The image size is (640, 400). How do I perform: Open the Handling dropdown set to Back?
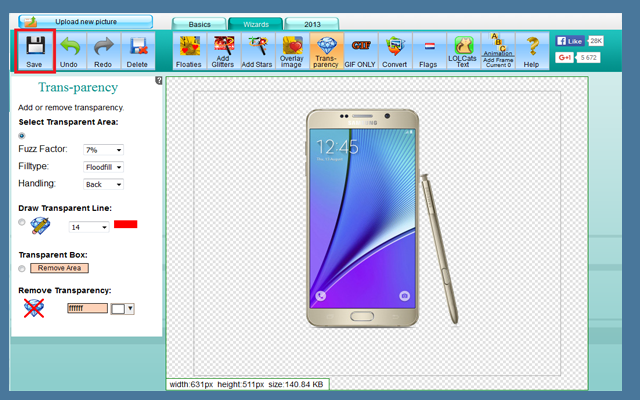point(103,184)
